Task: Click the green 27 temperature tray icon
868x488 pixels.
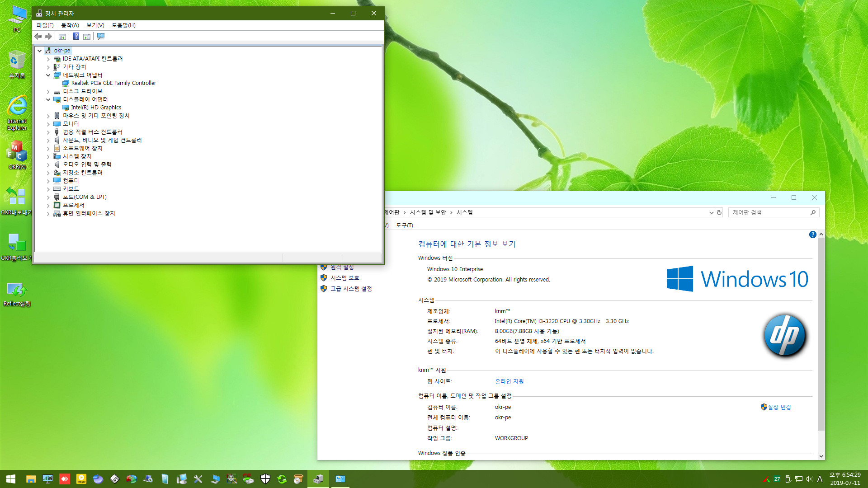Action: [777, 479]
